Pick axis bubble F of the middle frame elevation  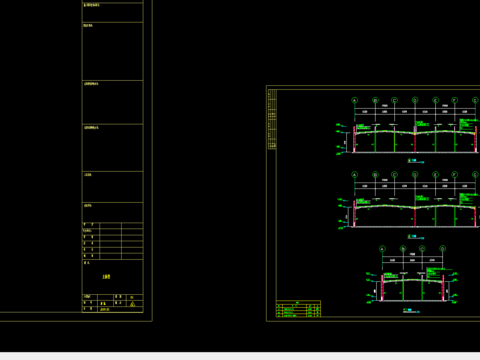click(455, 175)
